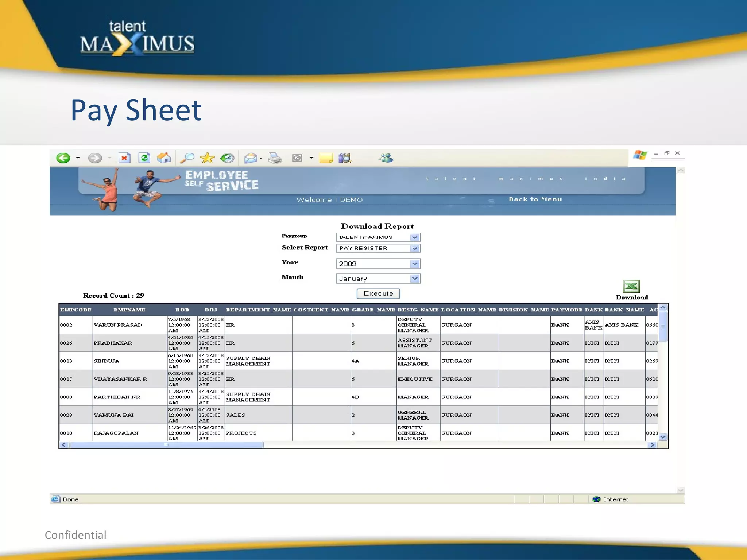Click the Search magnifier icon
This screenshot has height=560, width=747.
click(187, 158)
